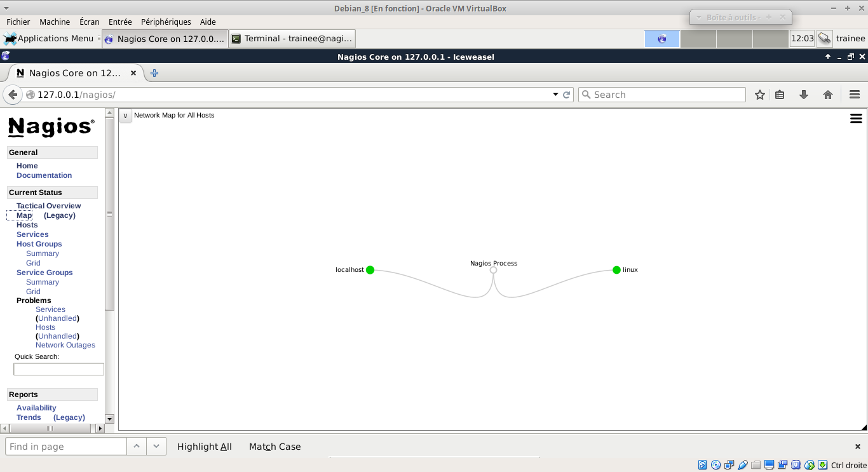Viewport: 868px width, 472px height.
Task: Go back with the browser back arrow
Action: point(13,95)
